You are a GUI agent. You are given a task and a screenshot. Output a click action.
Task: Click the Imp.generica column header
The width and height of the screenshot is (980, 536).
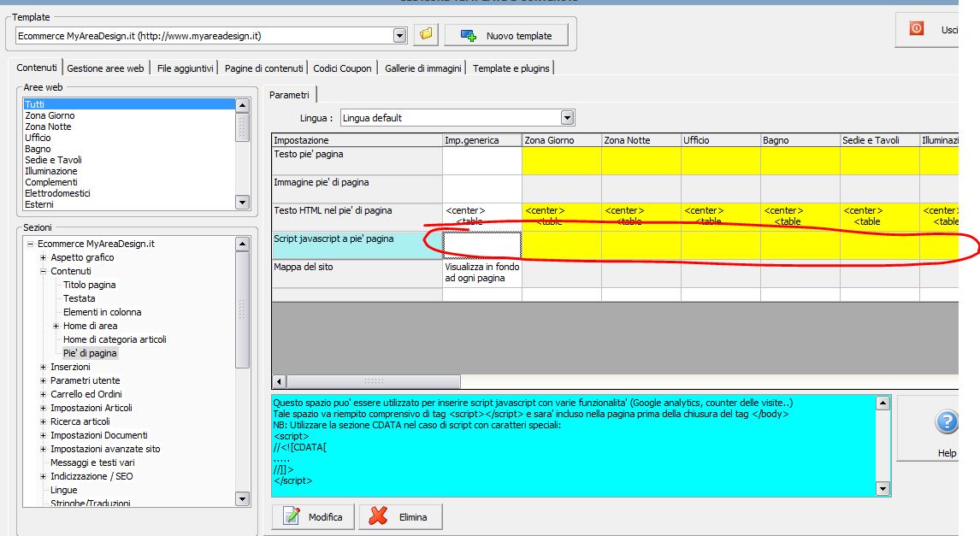[x=481, y=140]
